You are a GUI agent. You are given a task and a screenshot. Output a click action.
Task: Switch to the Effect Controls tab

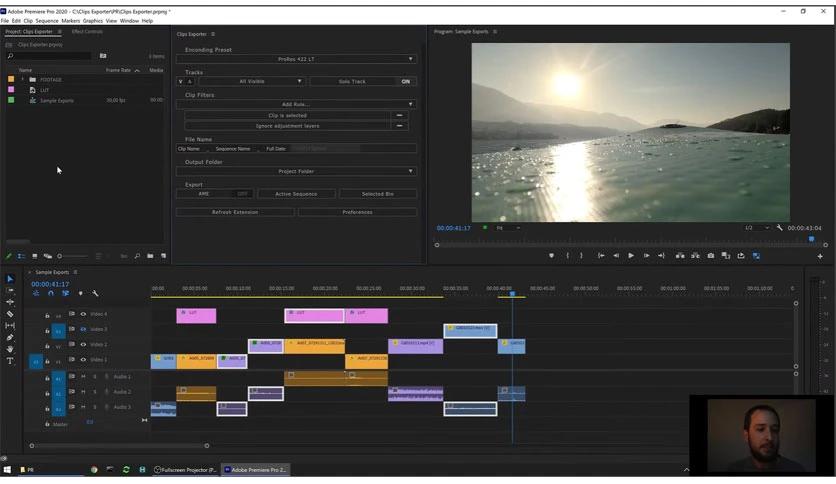point(87,32)
